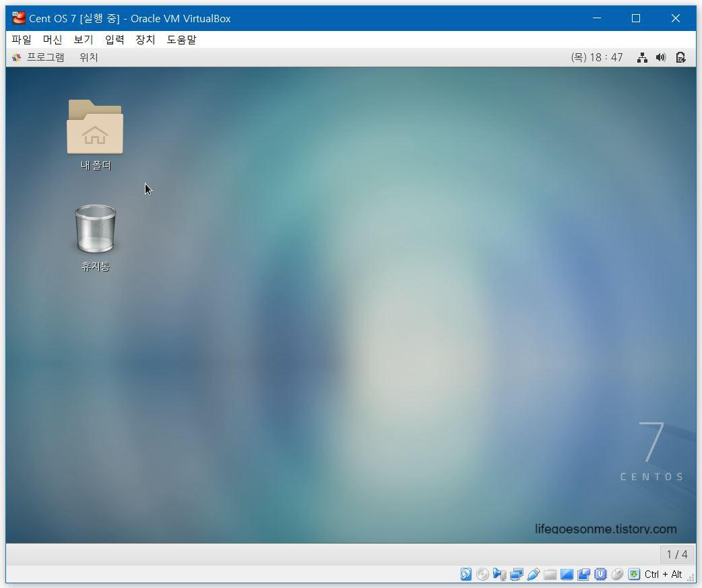Open the 장치 menu
702x588 pixels.
(145, 40)
